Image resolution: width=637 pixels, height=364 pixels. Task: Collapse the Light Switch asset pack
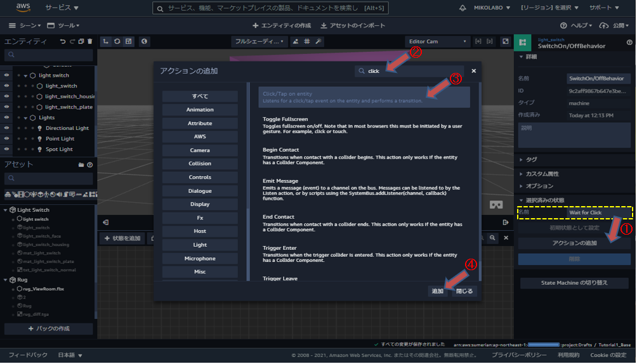point(5,210)
